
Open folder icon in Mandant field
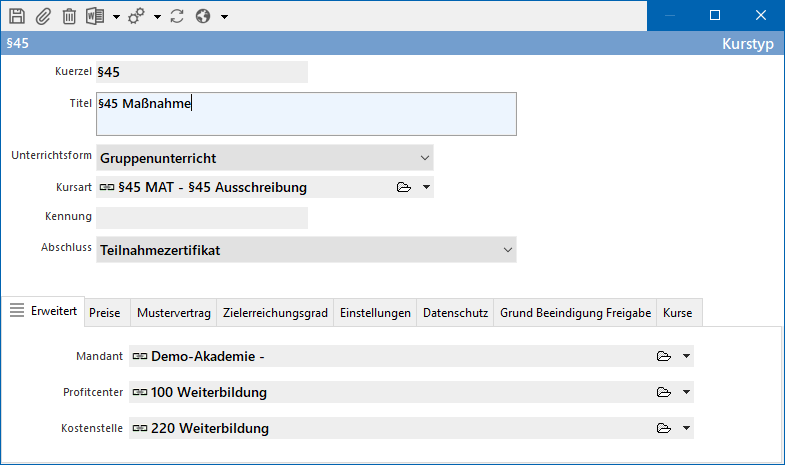point(663,357)
